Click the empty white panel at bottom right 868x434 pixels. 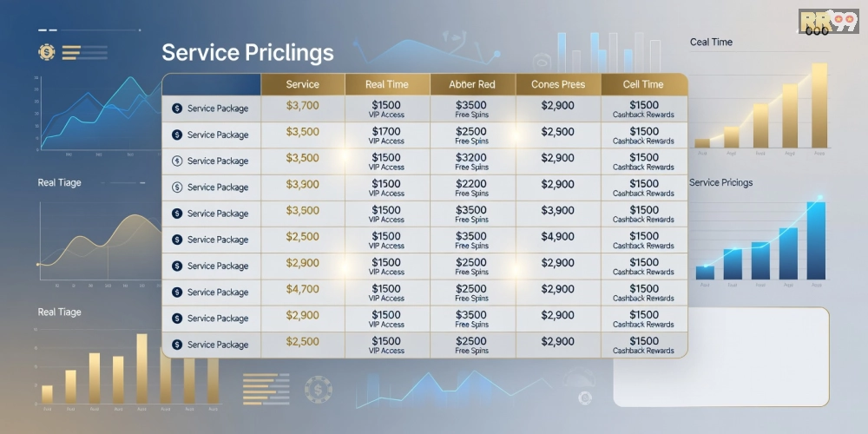[720, 356]
